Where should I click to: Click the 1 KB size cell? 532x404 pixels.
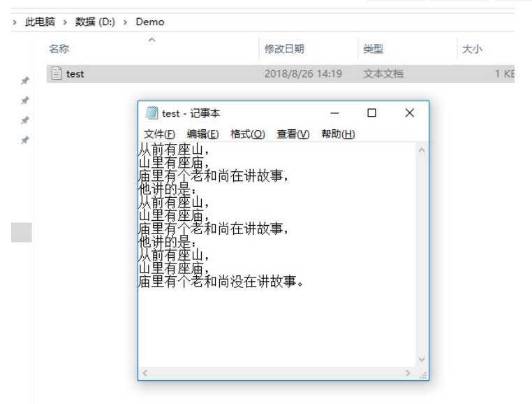[x=505, y=73]
